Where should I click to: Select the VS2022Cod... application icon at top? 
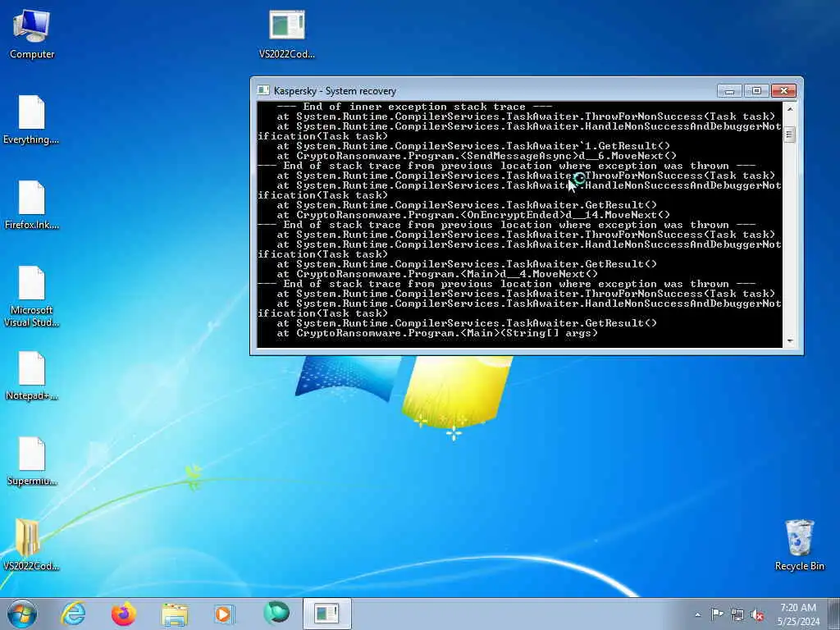coord(286,33)
